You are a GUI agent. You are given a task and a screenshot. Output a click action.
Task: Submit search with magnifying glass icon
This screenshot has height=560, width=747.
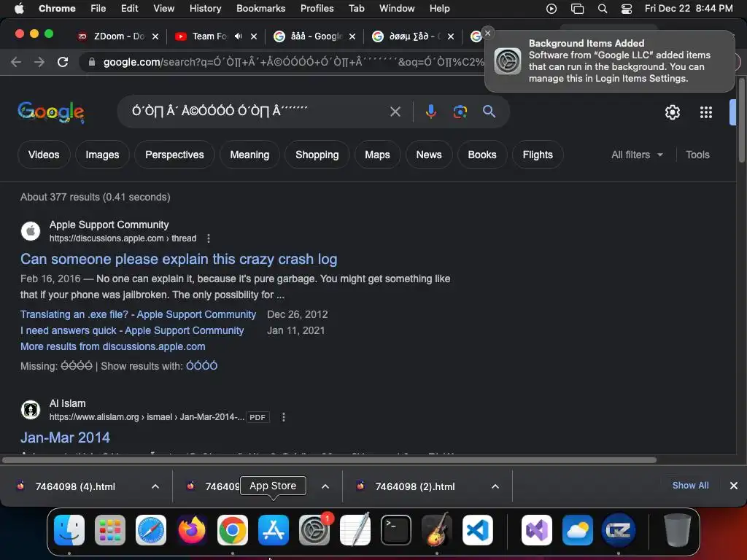click(x=489, y=112)
